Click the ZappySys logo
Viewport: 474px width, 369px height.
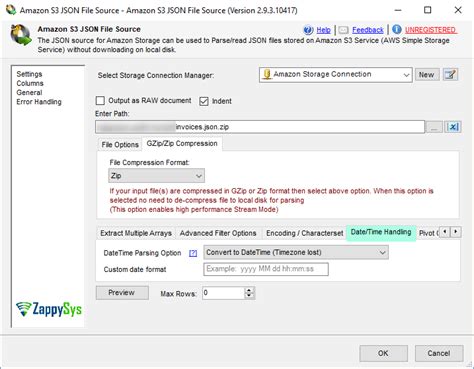coord(49,310)
